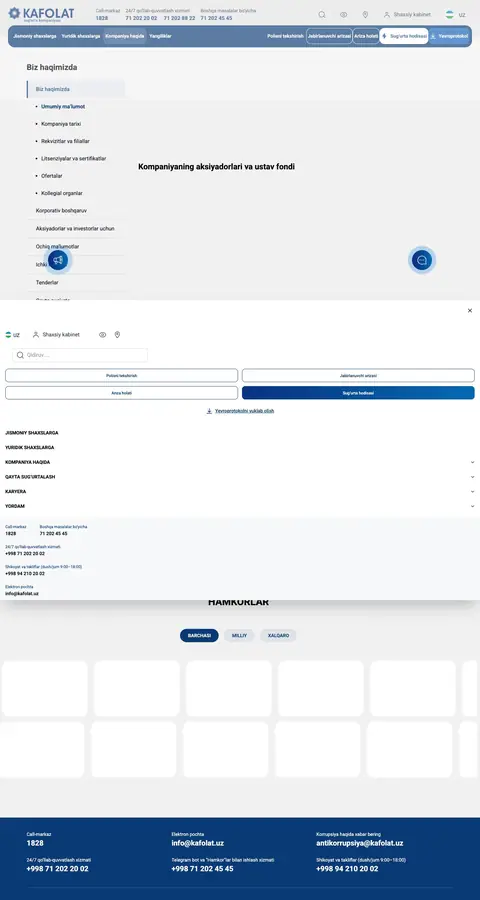Toggle the accessibility eye icon in the top header

click(x=343, y=14)
